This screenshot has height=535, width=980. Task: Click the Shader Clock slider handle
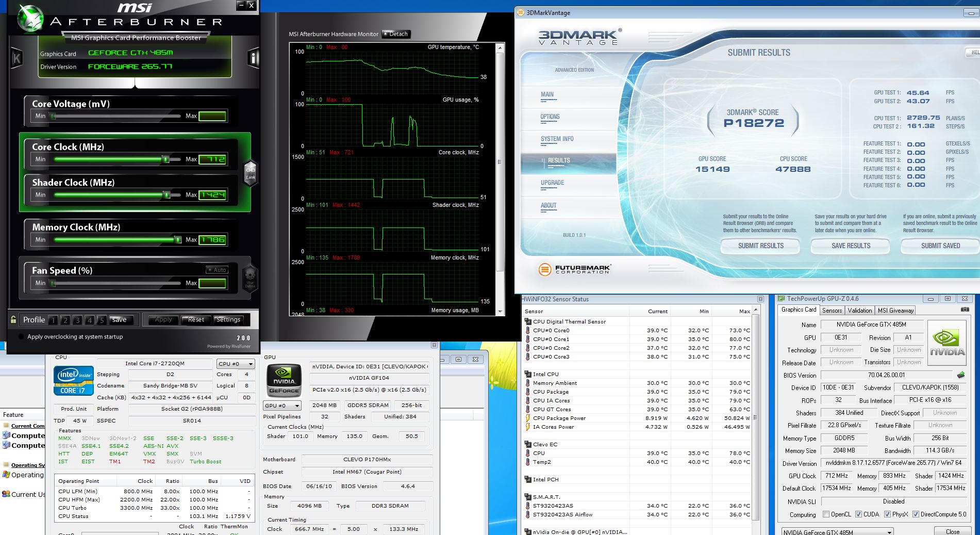(167, 194)
